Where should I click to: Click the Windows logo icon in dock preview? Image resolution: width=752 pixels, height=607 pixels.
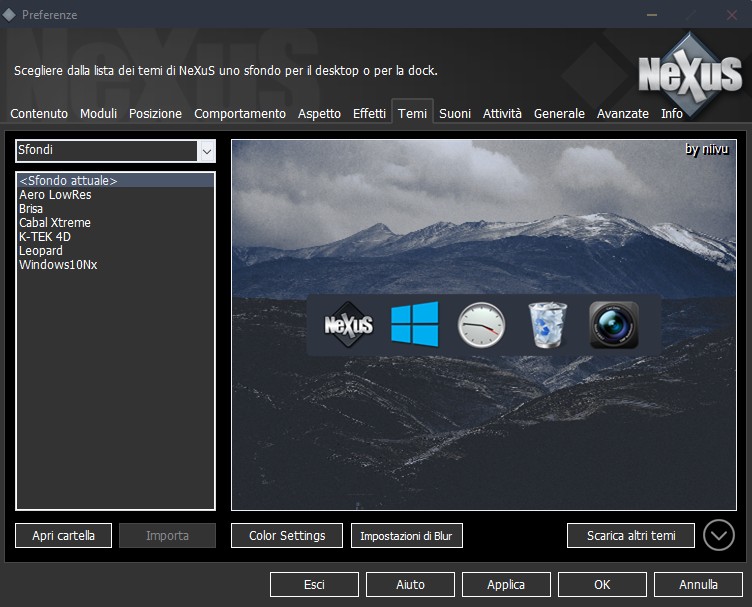coord(415,325)
